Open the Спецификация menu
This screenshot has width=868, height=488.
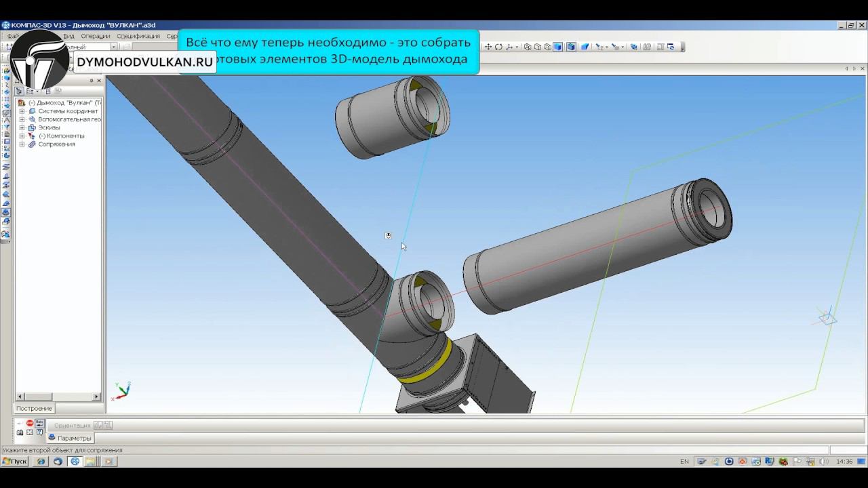pyautogui.click(x=138, y=36)
